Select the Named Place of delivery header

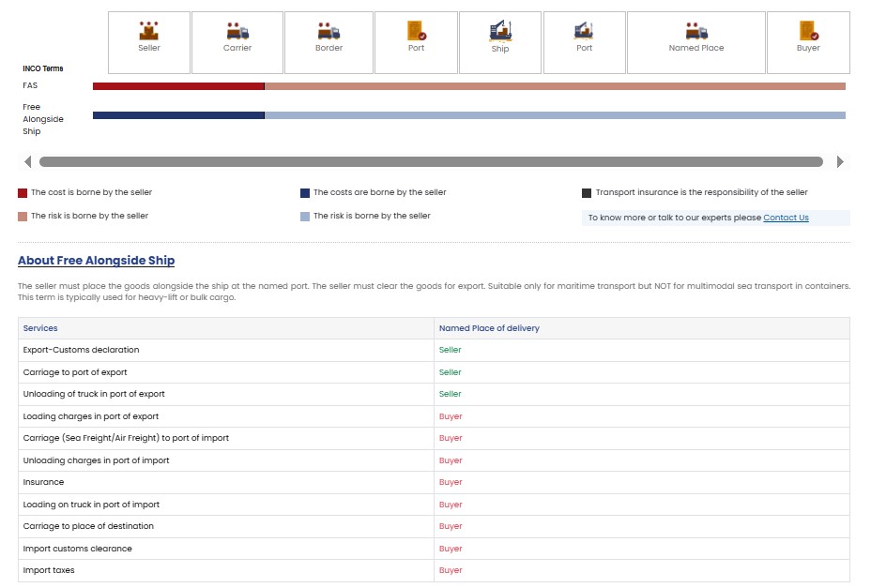[489, 328]
